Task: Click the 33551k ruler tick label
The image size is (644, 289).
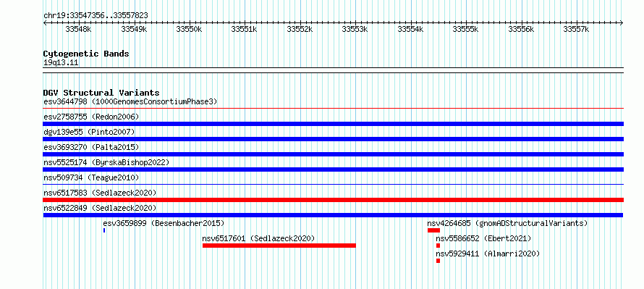Action: point(245,30)
